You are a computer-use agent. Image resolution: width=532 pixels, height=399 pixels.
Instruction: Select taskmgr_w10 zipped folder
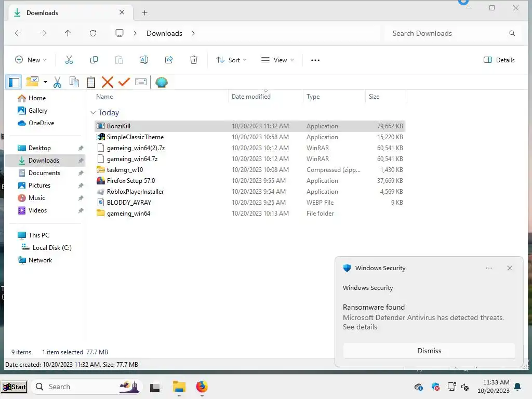250,170
